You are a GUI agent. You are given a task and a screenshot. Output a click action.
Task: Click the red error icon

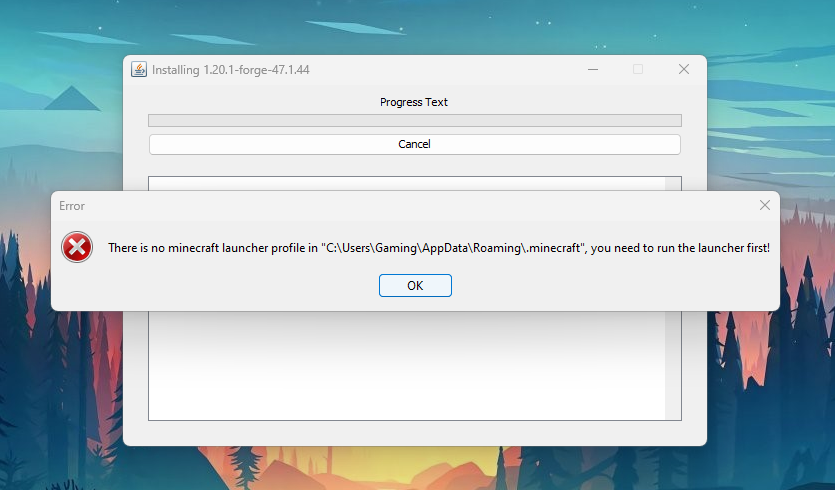(x=77, y=247)
